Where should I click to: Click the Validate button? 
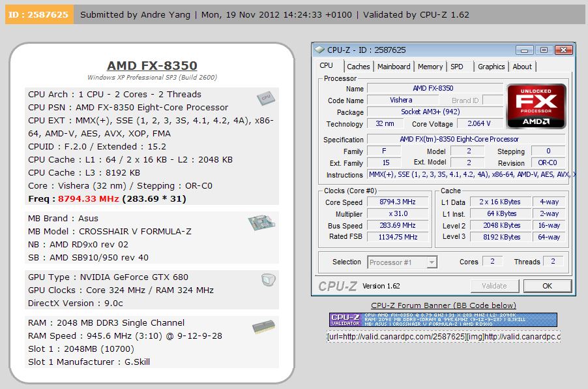point(495,286)
